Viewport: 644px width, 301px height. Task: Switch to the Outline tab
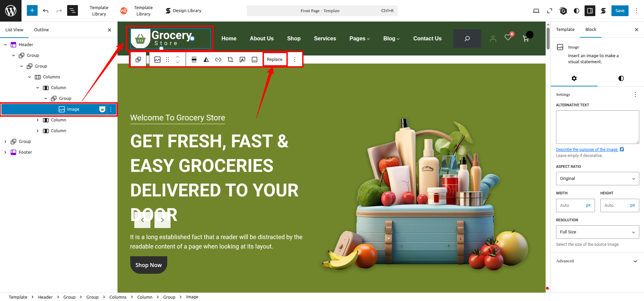pos(41,30)
